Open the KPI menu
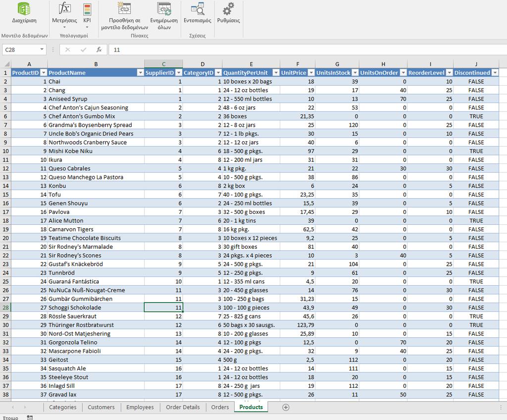 [87, 15]
